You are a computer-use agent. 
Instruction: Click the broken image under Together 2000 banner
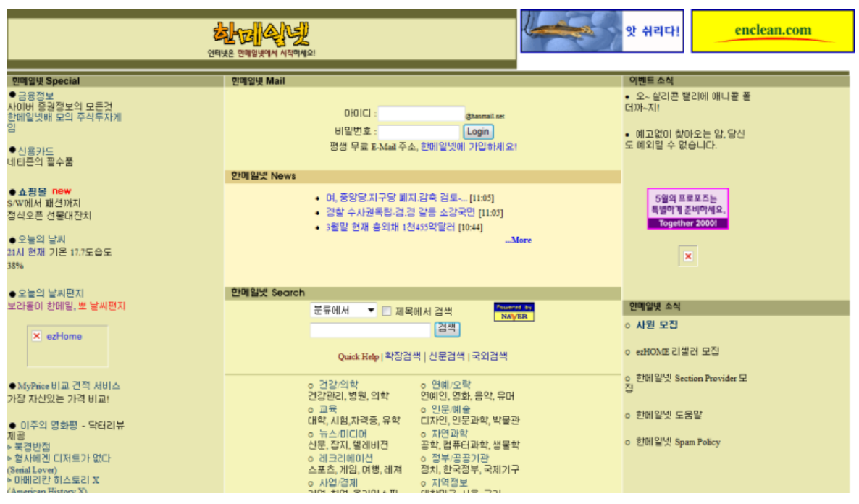pyautogui.click(x=688, y=256)
